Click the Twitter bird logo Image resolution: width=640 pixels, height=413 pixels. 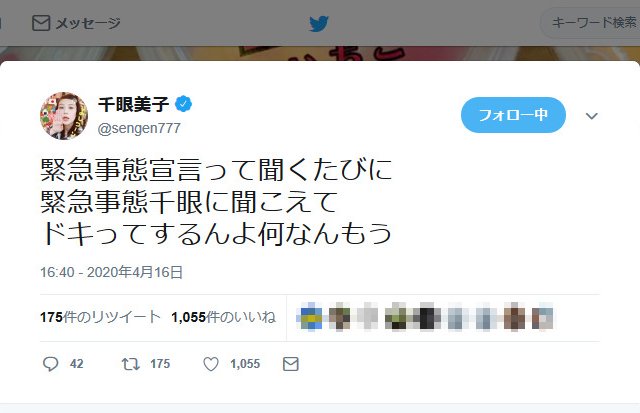(319, 24)
